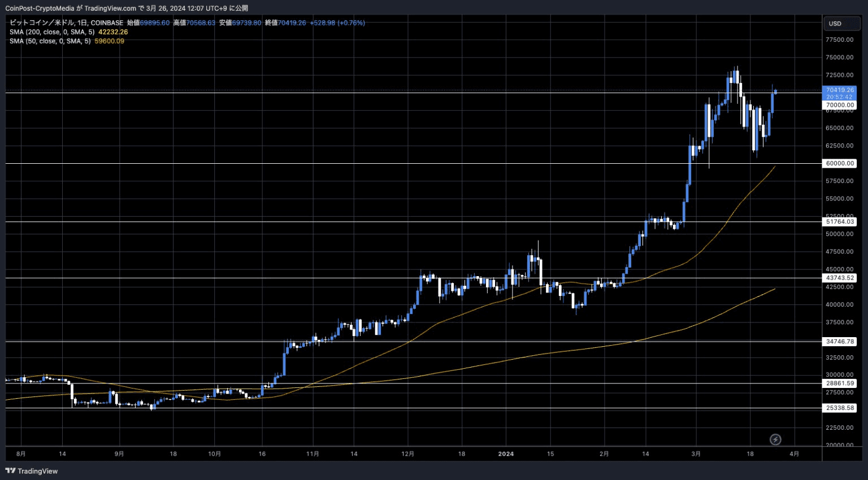Screen dimensions: 868x480
Task: Click the 55000.00 price axis tick
Action: 839,199
